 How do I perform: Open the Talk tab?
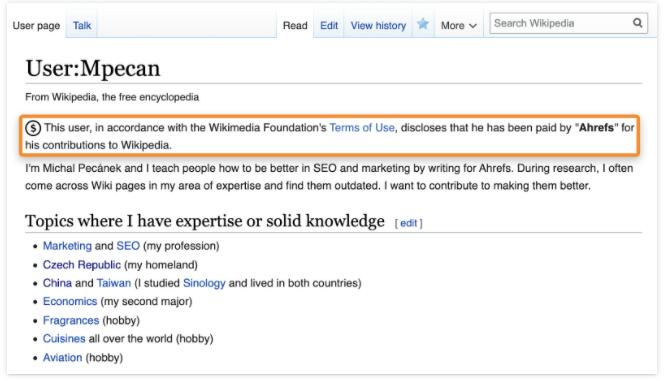click(x=82, y=26)
